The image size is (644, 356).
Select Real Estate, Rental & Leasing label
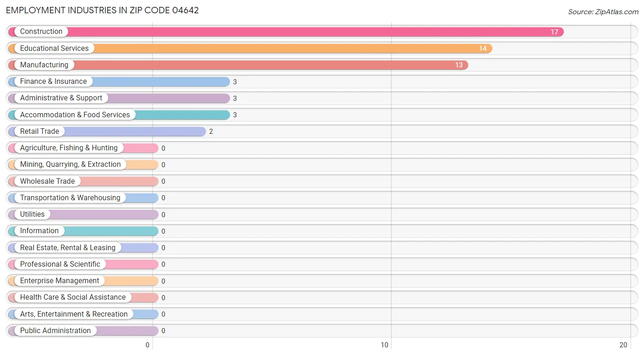(68, 247)
